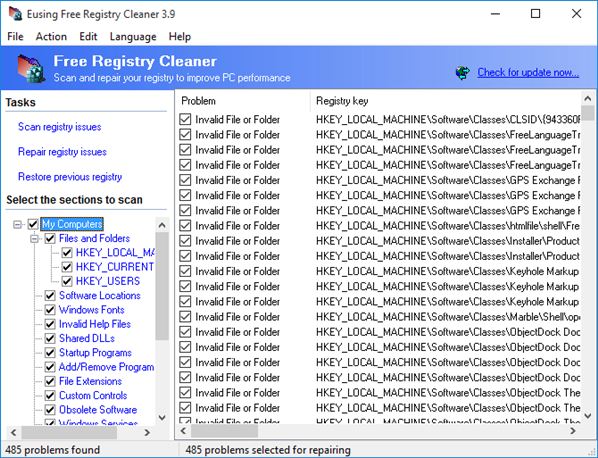Select the HKEY_LOCAL_MA tree item
Screen dimensions: 598x458
tap(115, 252)
